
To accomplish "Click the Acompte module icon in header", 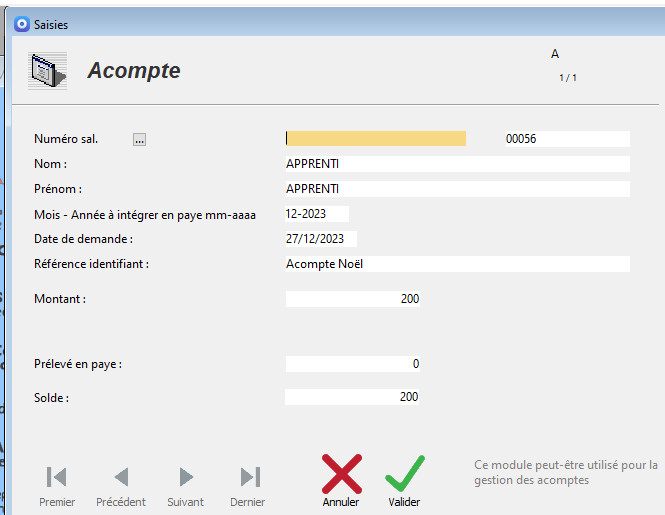I will [46, 70].
